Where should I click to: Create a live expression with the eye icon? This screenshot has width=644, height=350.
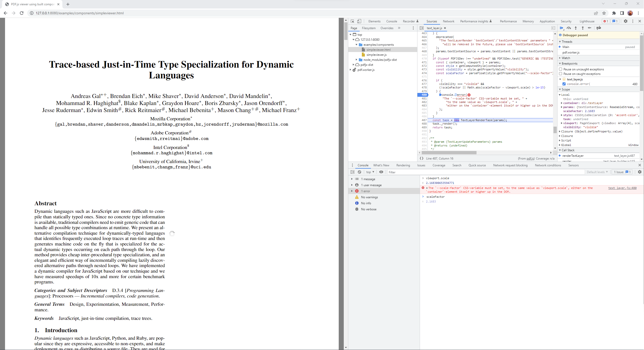[x=381, y=172]
